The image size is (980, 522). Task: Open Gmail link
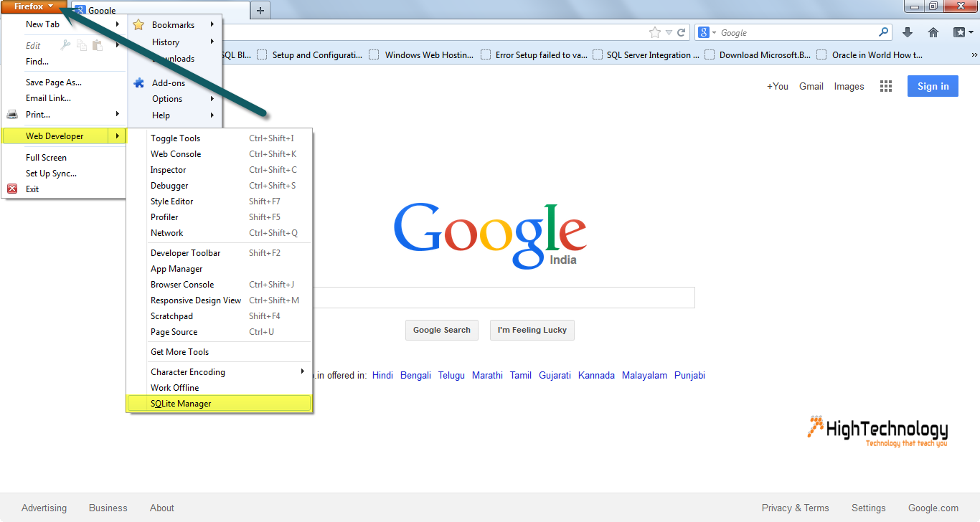811,86
